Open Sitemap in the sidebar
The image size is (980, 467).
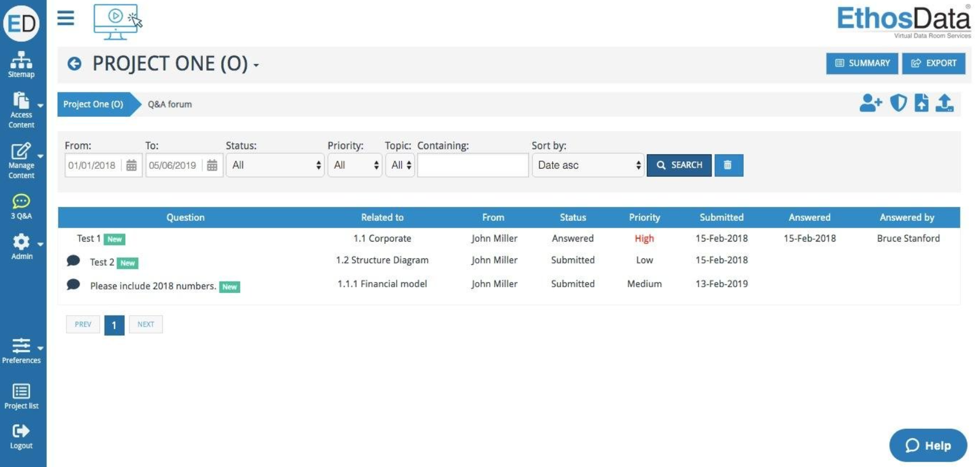pos(21,64)
